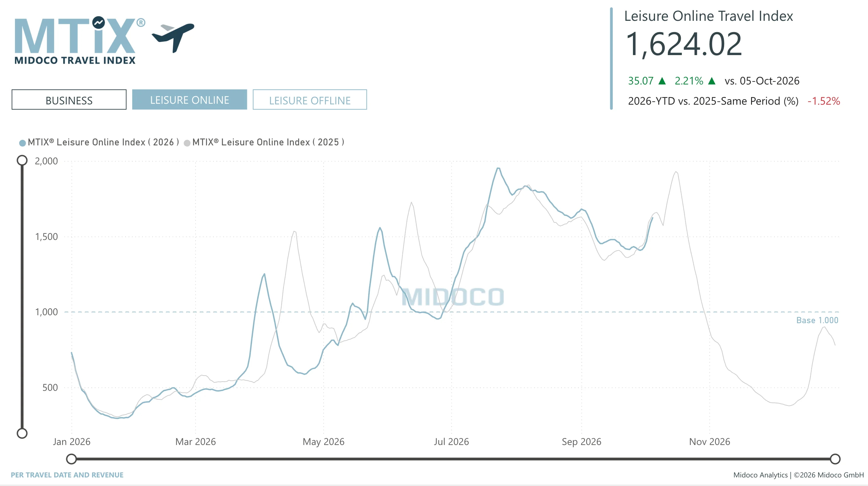
Task: Click the 'Jul 2026' x-axis label
Action: click(451, 442)
